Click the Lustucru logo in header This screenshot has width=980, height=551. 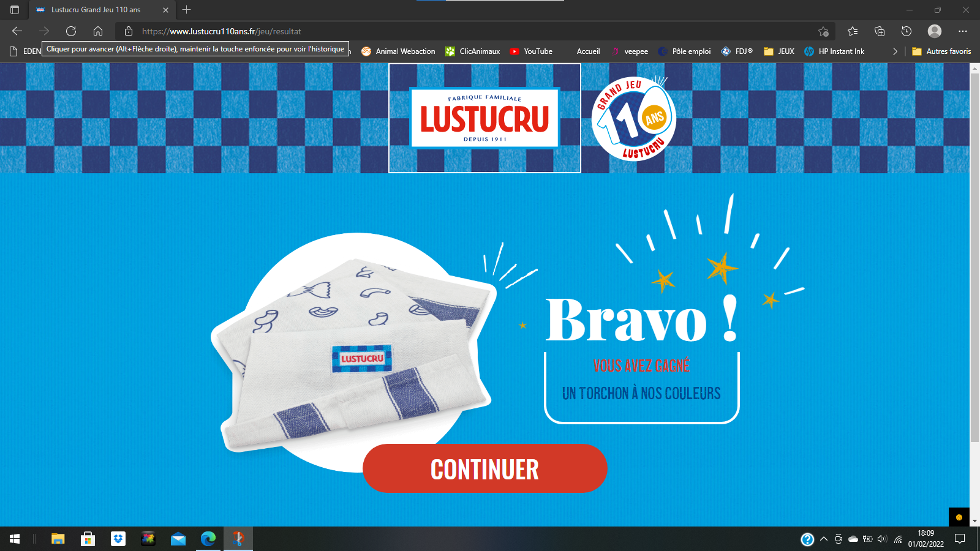(x=484, y=118)
